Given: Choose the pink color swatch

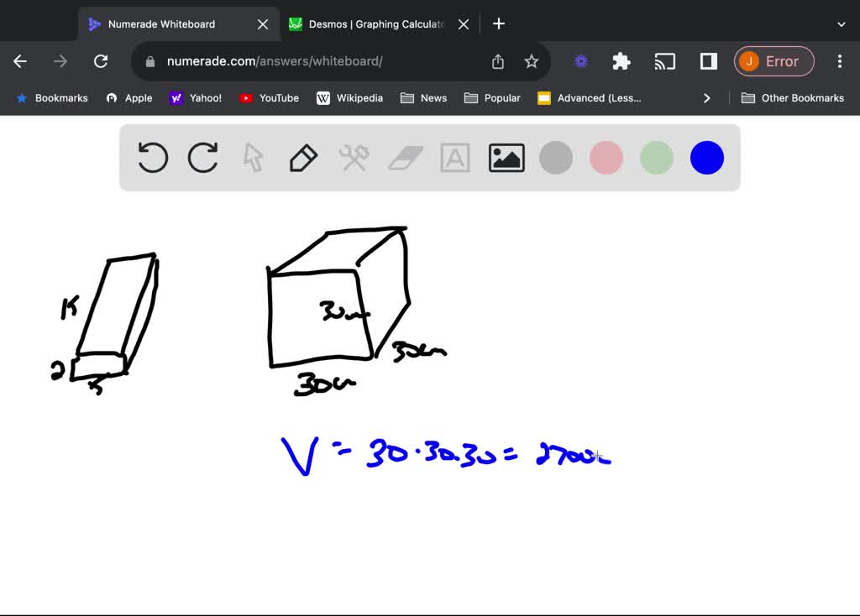Looking at the screenshot, I should [606, 158].
